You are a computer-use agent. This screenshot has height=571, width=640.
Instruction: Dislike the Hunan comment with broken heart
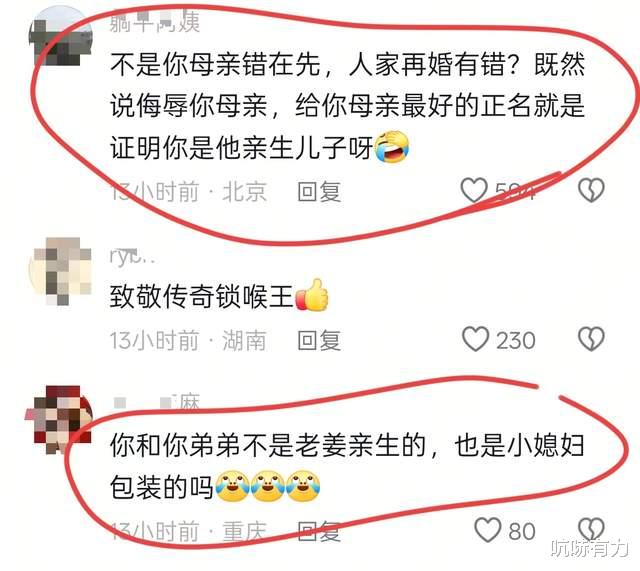(591, 339)
